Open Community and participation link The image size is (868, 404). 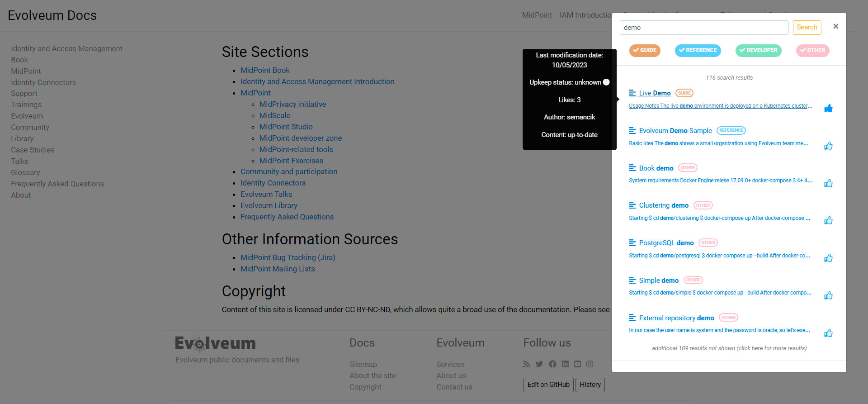pos(289,171)
